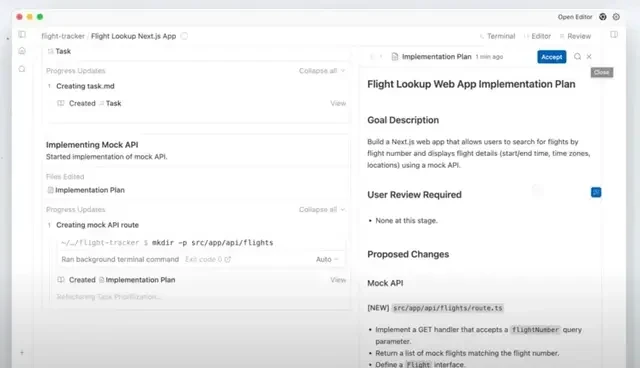Click the book icon next to Created Task
This screenshot has height=368, width=640.
click(x=61, y=103)
